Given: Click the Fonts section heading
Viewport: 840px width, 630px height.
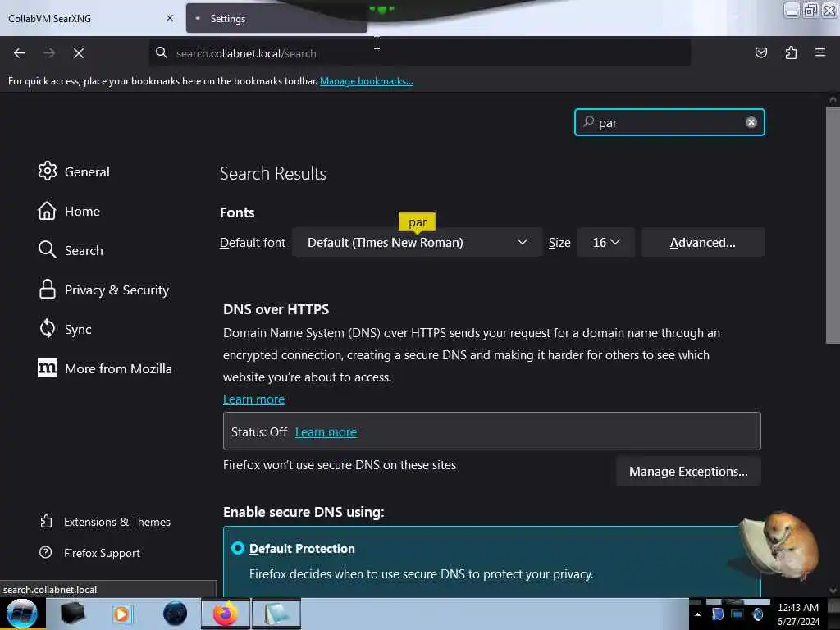Looking at the screenshot, I should [x=237, y=212].
